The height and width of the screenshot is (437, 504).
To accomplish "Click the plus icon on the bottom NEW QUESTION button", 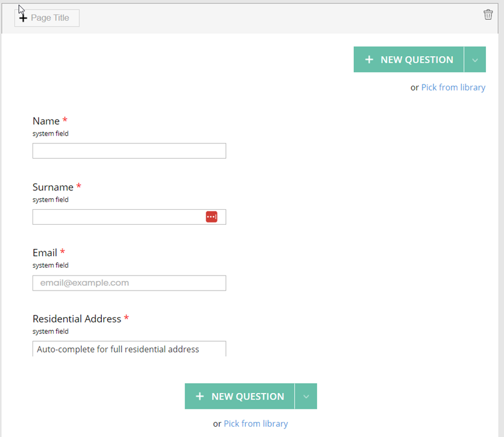I will click(200, 396).
